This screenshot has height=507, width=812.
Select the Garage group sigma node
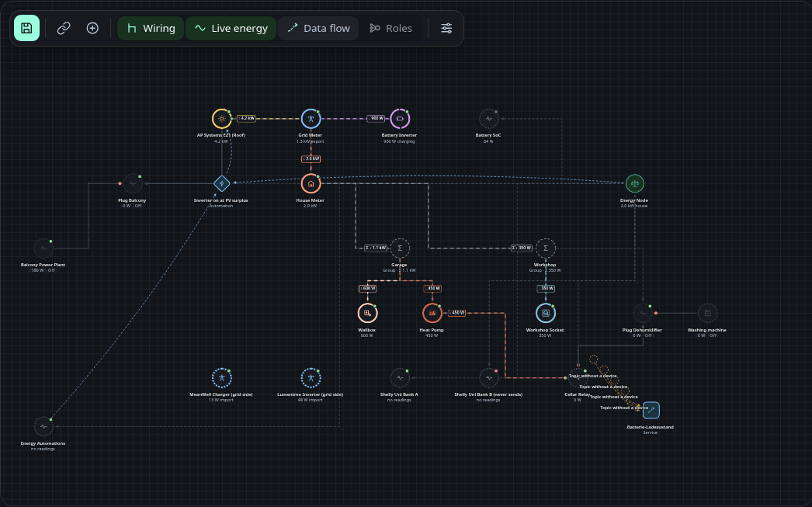pyautogui.click(x=400, y=248)
